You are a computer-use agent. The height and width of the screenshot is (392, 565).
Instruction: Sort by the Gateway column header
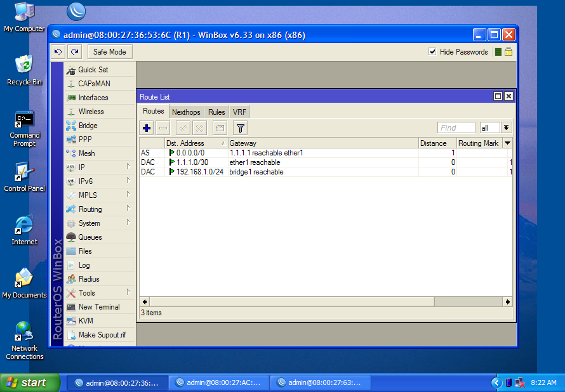click(x=323, y=143)
